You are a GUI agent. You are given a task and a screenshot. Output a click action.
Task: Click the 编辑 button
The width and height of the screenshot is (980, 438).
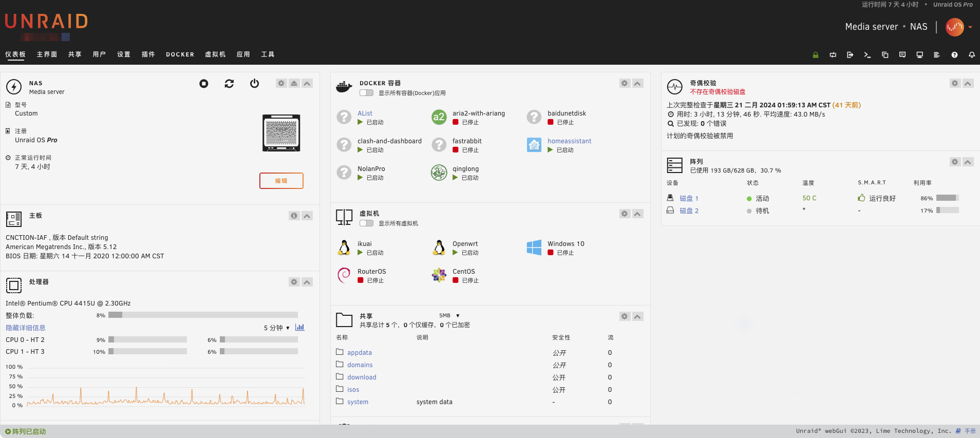point(281,181)
